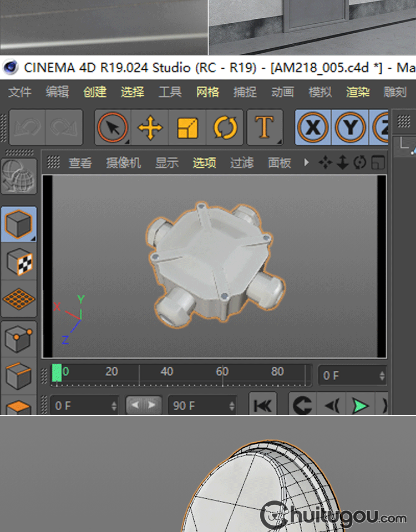Click frame 80 on the timeline ruler
Viewport: 416px width, 532px height.
(x=277, y=371)
